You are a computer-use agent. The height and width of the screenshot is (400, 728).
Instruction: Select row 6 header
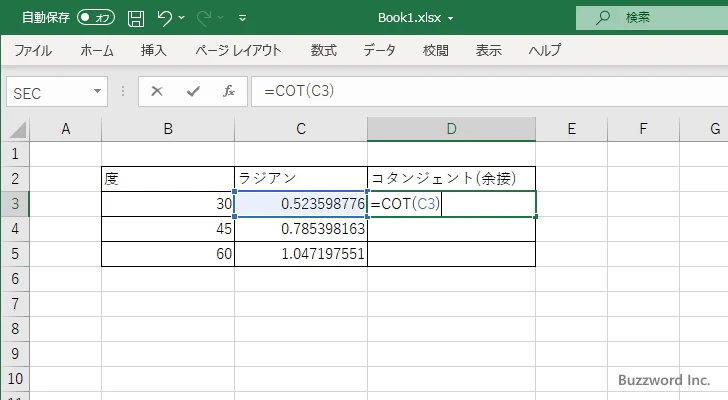point(15,279)
